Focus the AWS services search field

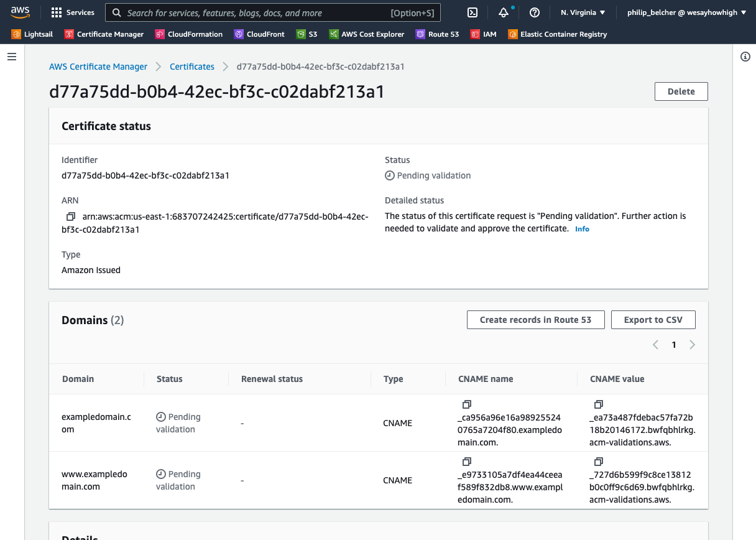(x=255, y=12)
